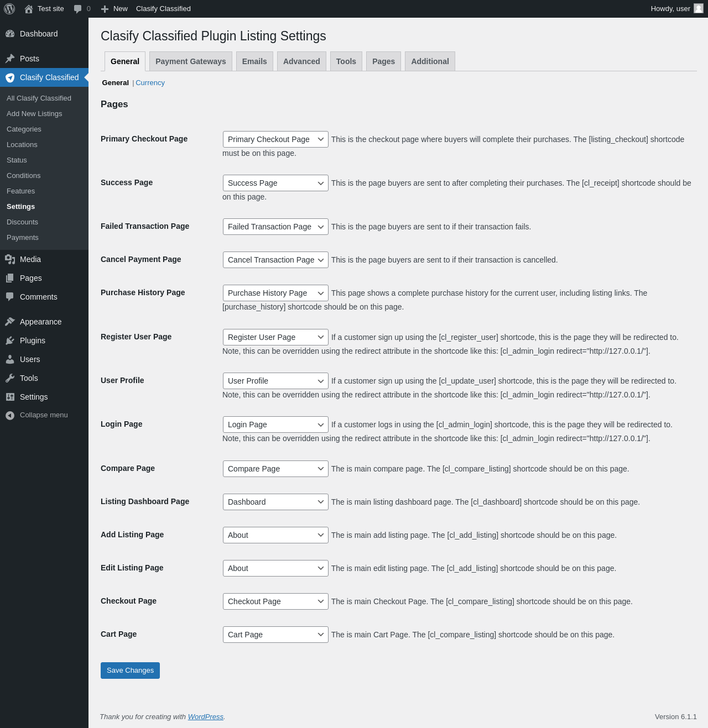Open the Currency sub-section link

(150, 83)
